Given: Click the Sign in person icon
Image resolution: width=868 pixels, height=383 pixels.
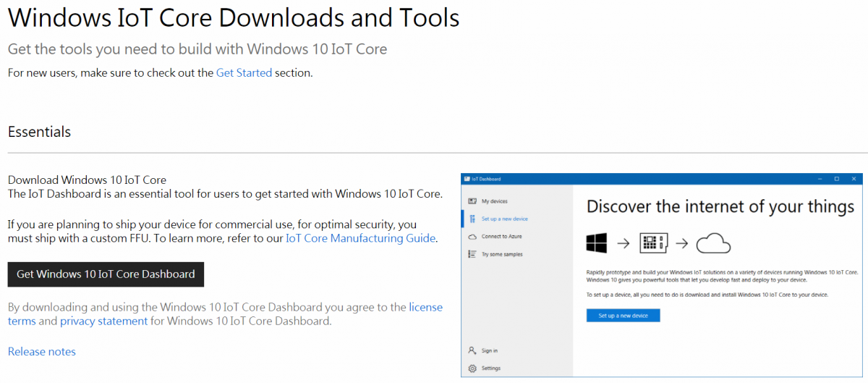Looking at the screenshot, I should [472, 350].
